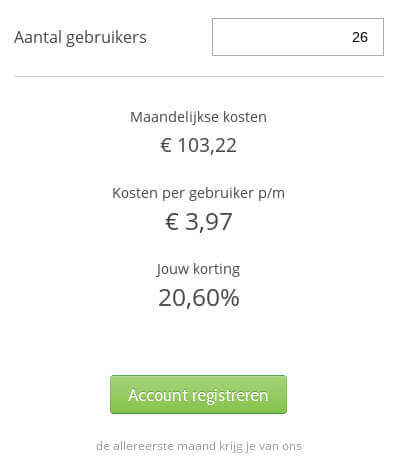The image size is (399, 467).
Task: Select the € 3,97 per-user price
Action: tap(198, 222)
